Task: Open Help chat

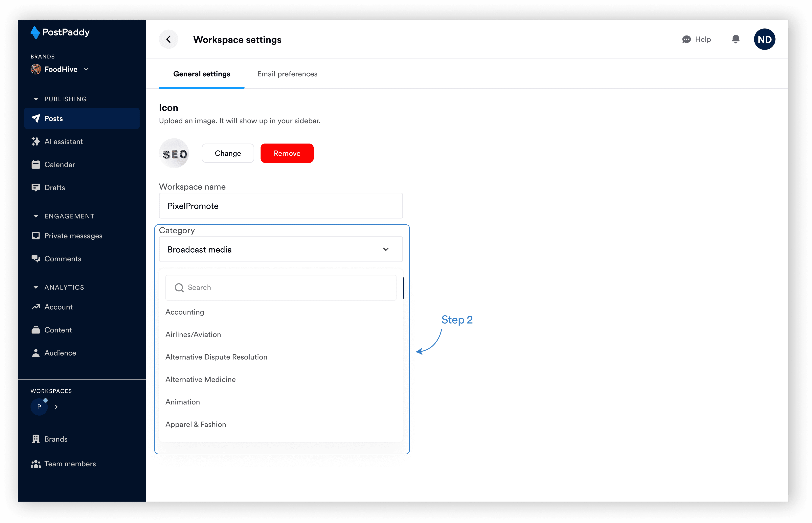Action: click(696, 39)
